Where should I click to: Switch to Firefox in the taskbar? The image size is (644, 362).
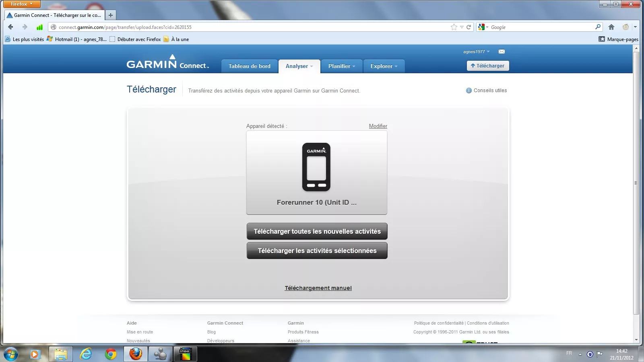pos(136,354)
